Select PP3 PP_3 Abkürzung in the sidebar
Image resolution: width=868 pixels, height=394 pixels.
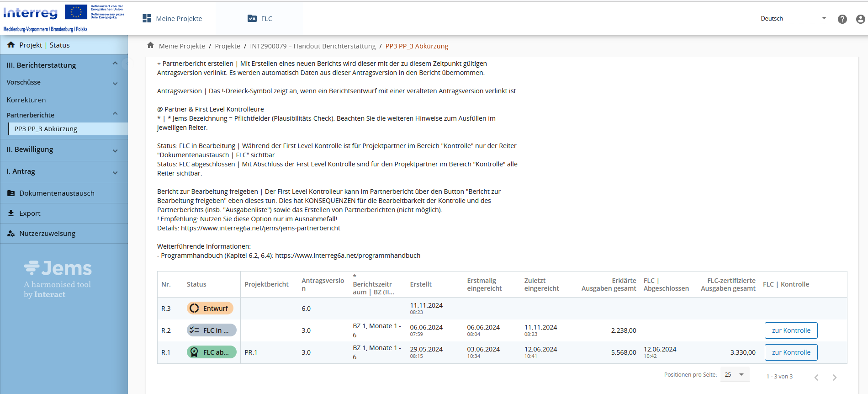46,129
